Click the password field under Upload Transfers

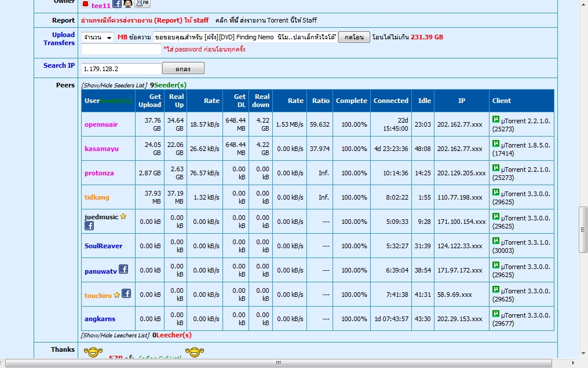[121, 49]
